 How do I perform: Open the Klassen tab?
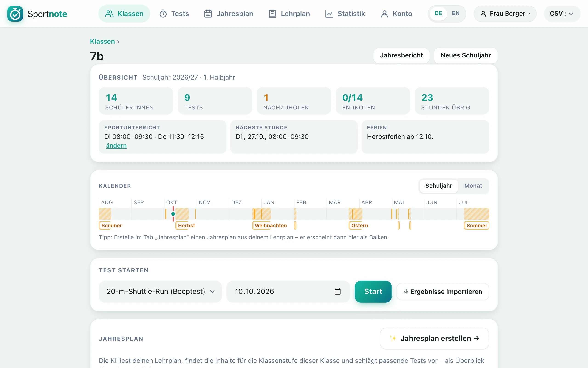[x=124, y=14]
